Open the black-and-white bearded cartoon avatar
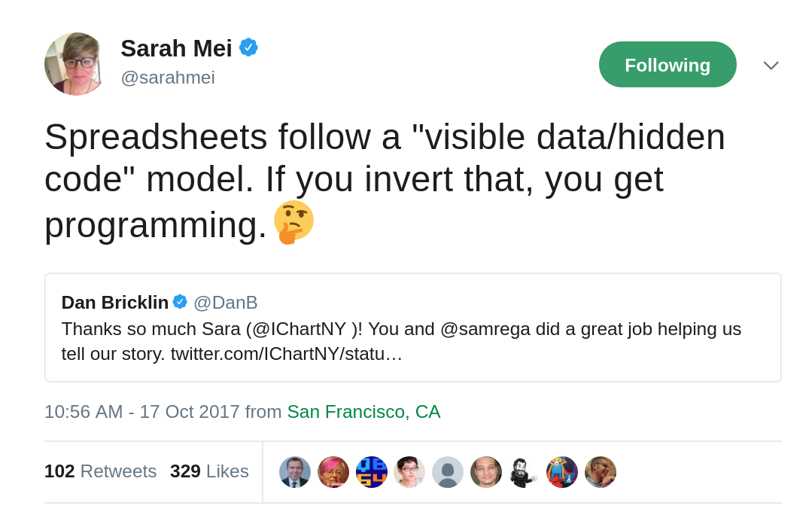The image size is (812, 512). (524, 472)
